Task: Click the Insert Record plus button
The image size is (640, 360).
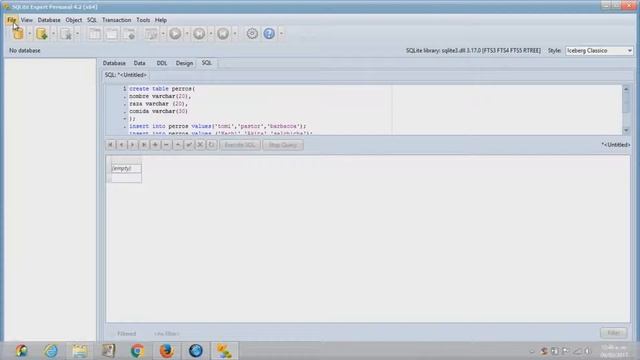Action: point(155,145)
